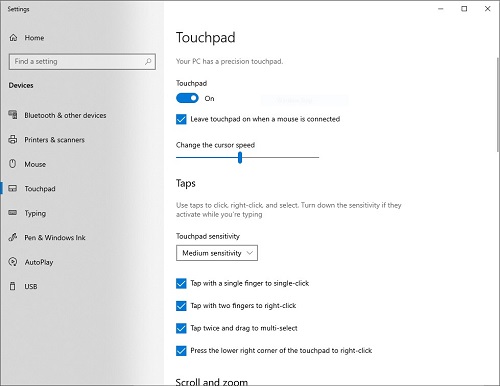Screen dimensions: 500x386
Task: Click the Pen & Windows Ink pen icon
Action: 13,237
